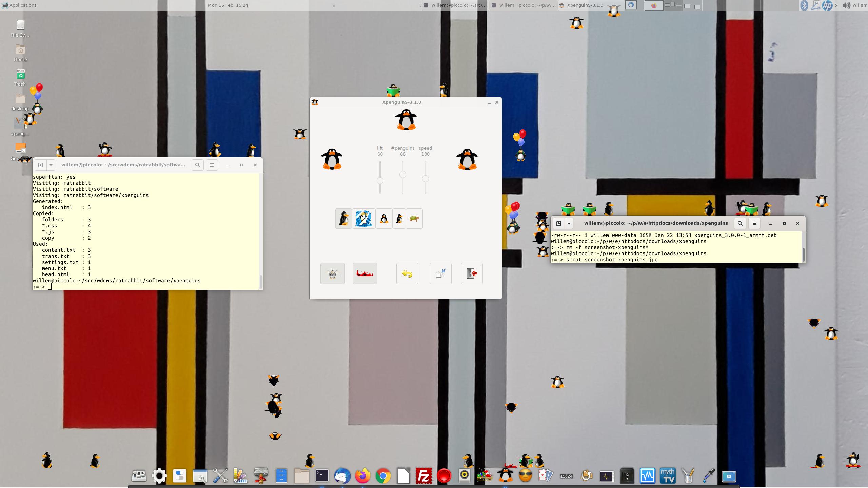This screenshot has height=488, width=868.
Task: Switch to the willem@piccolo ~/p/w taskbar window
Action: tap(523, 5)
